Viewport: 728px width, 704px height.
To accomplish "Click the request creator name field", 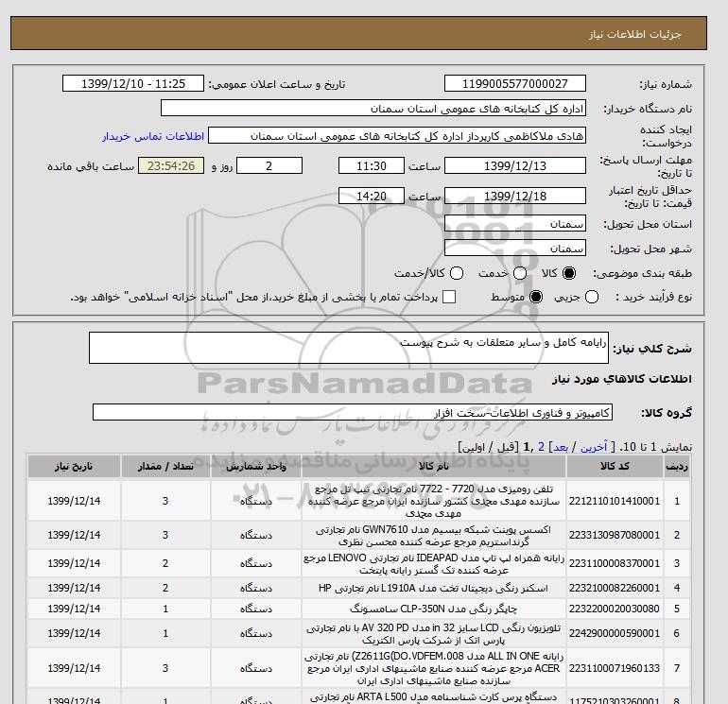I will pyautogui.click(x=397, y=136).
